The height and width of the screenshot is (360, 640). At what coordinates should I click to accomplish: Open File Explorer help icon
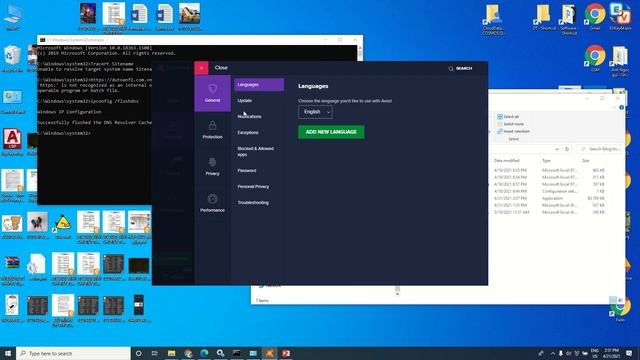pyautogui.click(x=621, y=108)
